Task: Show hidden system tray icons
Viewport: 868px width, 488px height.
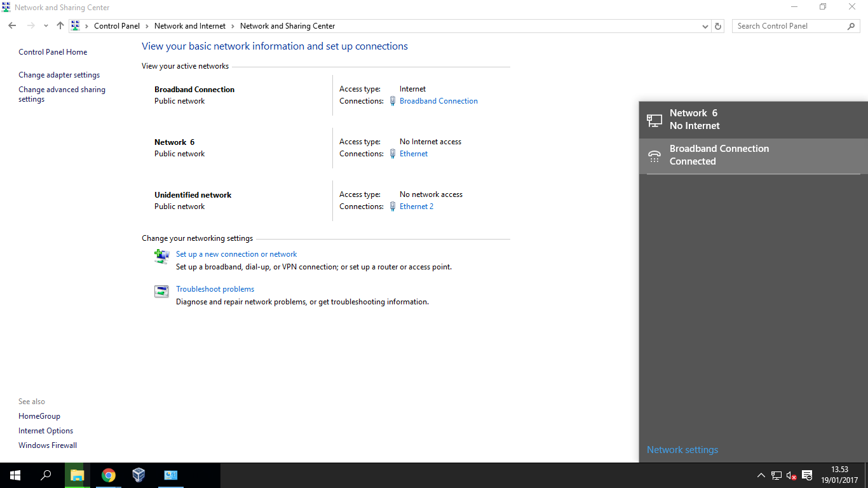Action: tap(761, 475)
